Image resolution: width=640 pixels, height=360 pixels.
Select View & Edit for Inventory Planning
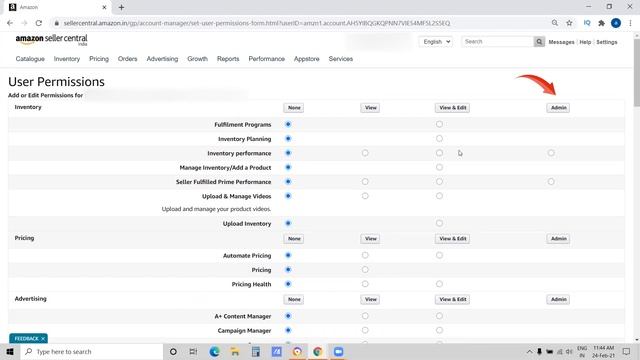pyautogui.click(x=439, y=138)
